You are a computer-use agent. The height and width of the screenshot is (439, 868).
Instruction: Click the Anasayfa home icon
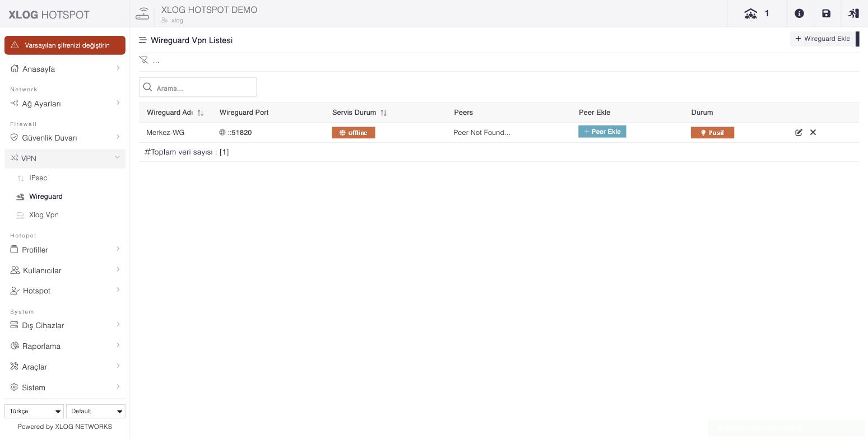[x=15, y=68]
